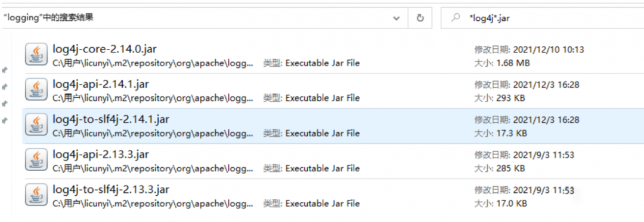
Task: Click the log4j-to-slf4j-2.14.1.jar Java file icon
Action: click(x=36, y=125)
